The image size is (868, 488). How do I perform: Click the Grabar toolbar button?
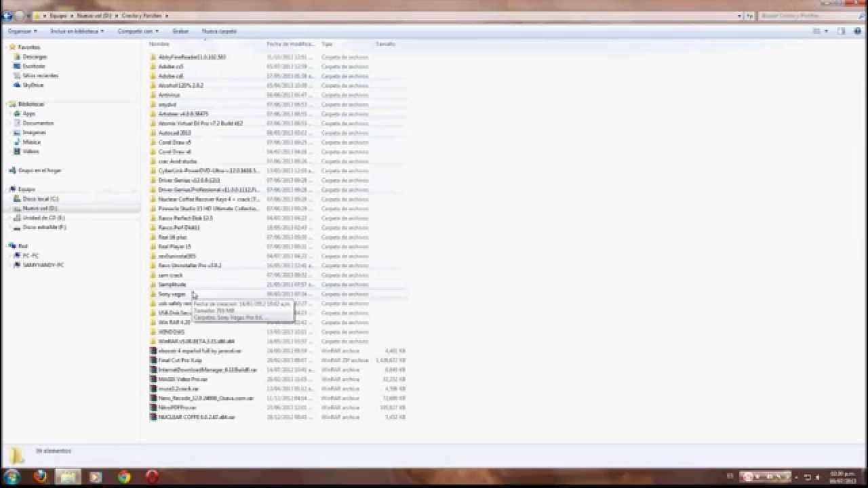180,31
